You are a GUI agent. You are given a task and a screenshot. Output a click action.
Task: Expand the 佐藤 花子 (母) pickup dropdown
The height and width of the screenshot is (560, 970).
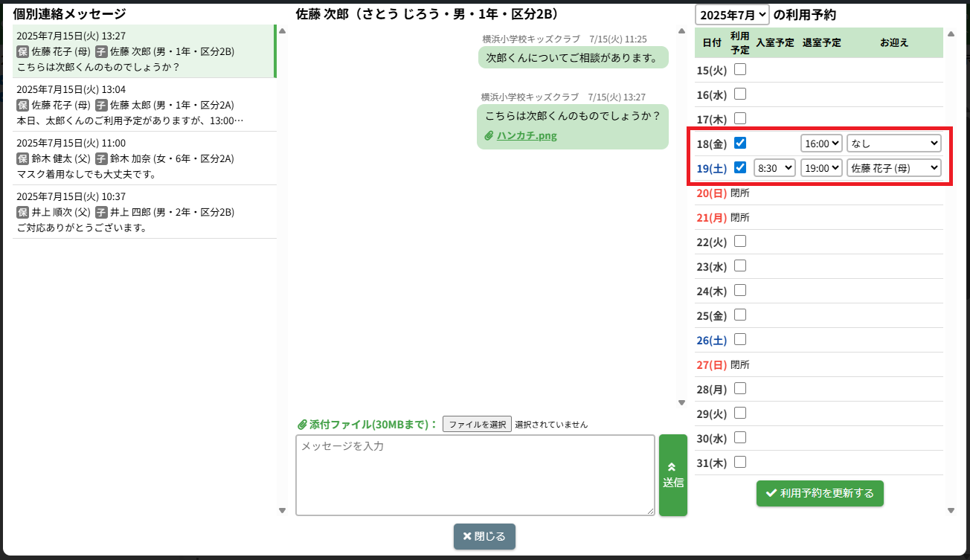coord(893,168)
